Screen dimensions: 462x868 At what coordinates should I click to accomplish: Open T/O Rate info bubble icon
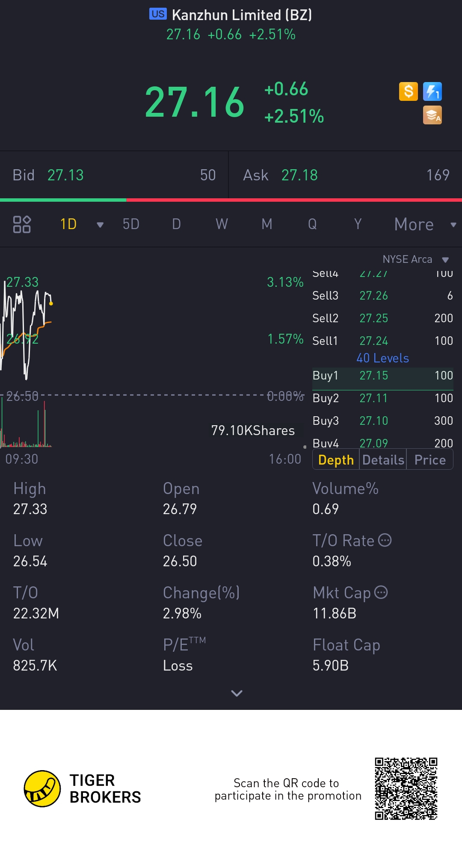(385, 540)
